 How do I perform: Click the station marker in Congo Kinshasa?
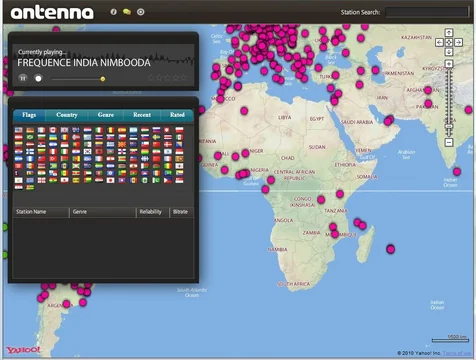point(321,200)
